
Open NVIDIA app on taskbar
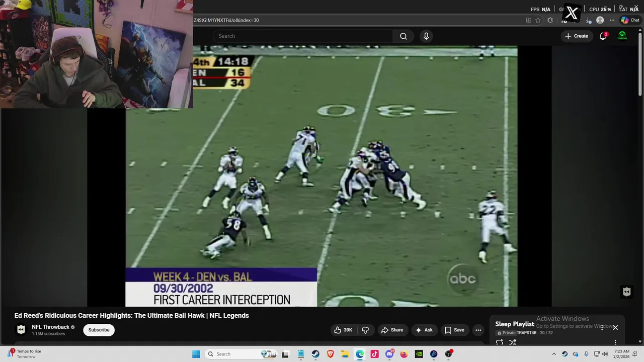419,354
